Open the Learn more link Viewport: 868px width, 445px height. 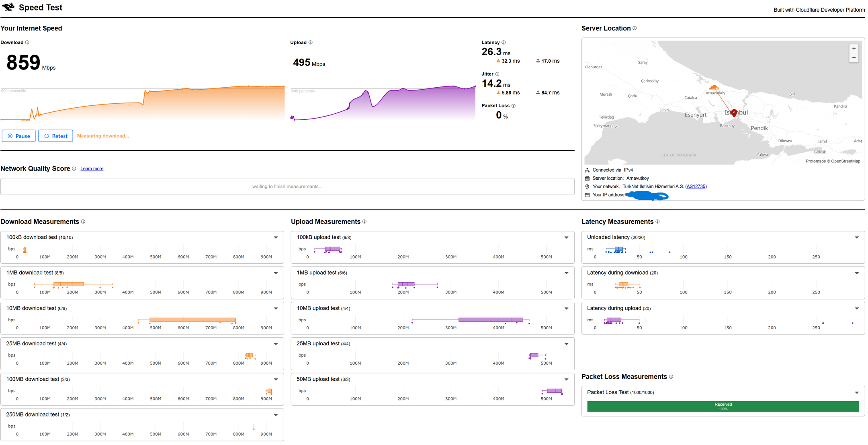92,169
